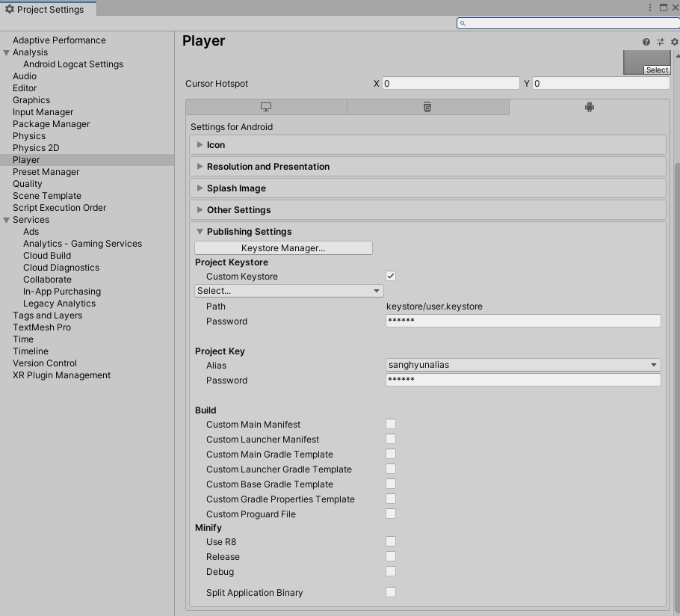Open Graphics settings
The height and width of the screenshot is (616, 680).
(31, 100)
